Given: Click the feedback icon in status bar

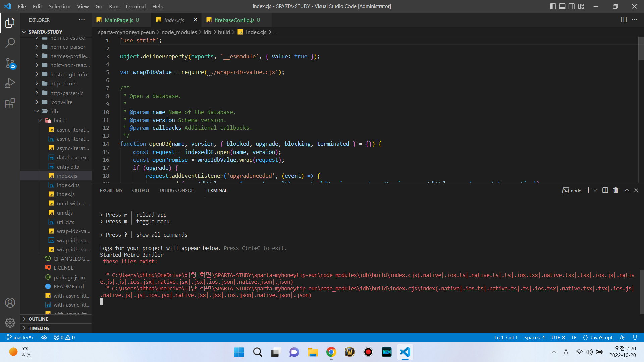Looking at the screenshot, I should [x=623, y=337].
